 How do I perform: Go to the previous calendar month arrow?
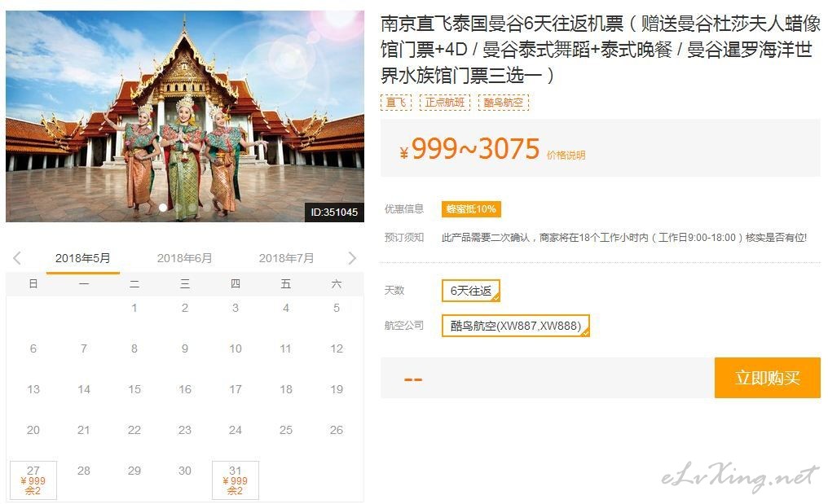pos(17,258)
